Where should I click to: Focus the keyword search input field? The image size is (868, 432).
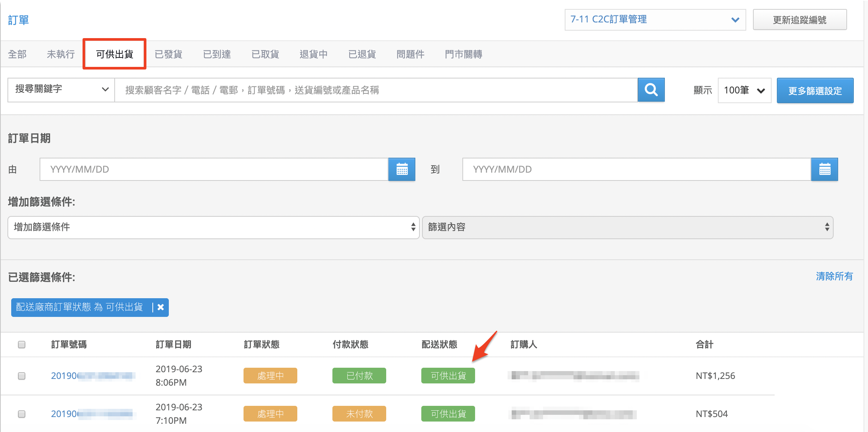tap(376, 90)
